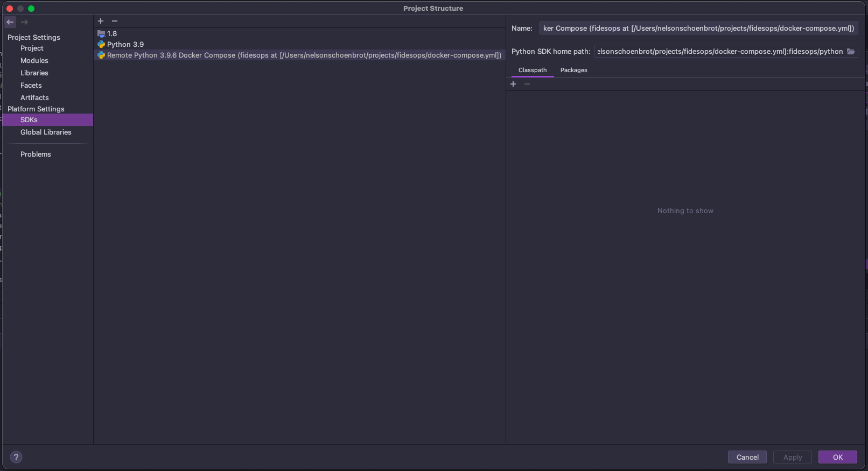Select the Python 3.9 SDK entry
This screenshot has width=868, height=471.
pos(125,44)
